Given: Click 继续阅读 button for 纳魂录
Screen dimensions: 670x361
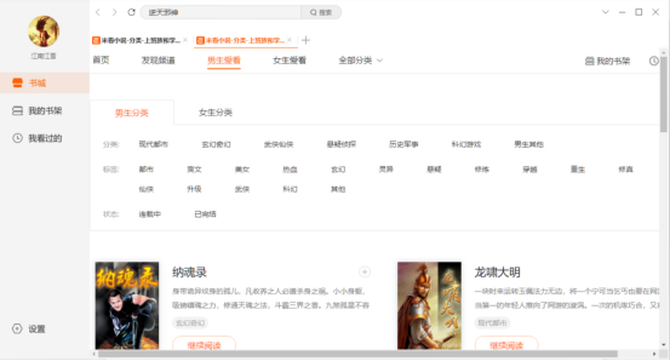Looking at the screenshot, I should pyautogui.click(x=204, y=343).
